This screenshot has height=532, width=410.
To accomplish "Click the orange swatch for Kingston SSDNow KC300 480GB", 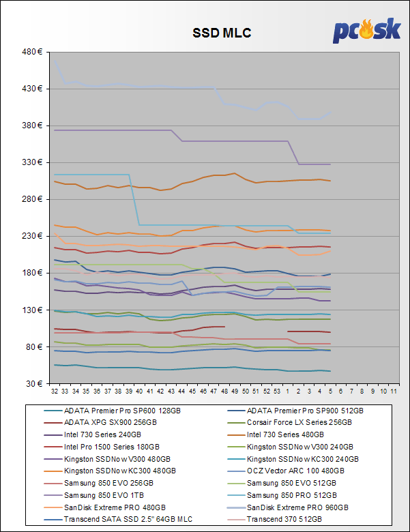I will pos(53,471).
